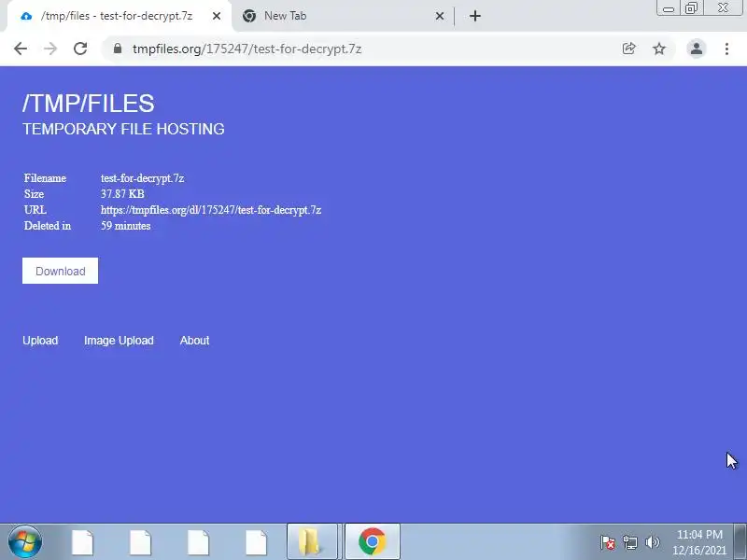Screen dimensions: 747x560
Task: Click the https://tmpfiles.org/dl download URL
Action: pyautogui.click(x=211, y=210)
